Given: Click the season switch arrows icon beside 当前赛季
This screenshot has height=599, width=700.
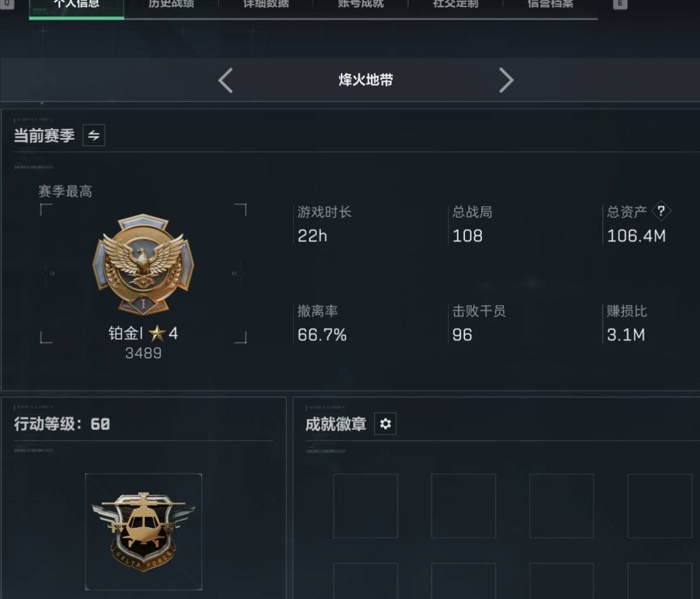Looking at the screenshot, I should tap(94, 135).
